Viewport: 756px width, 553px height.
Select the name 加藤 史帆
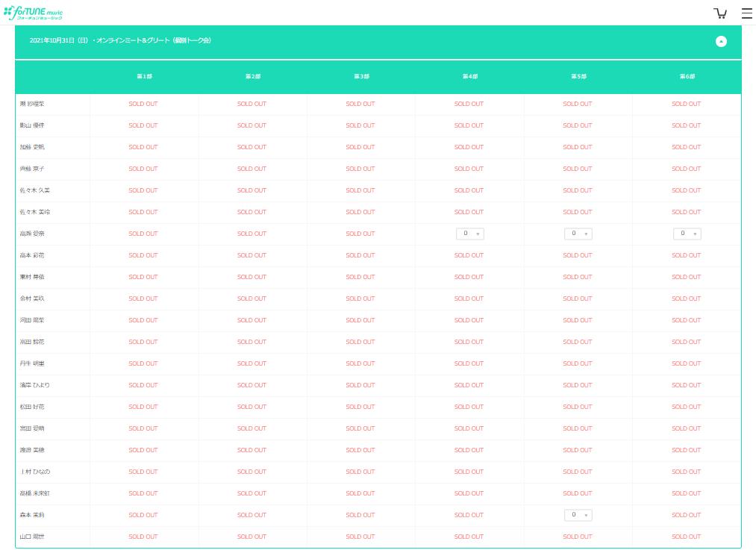pyautogui.click(x=32, y=148)
